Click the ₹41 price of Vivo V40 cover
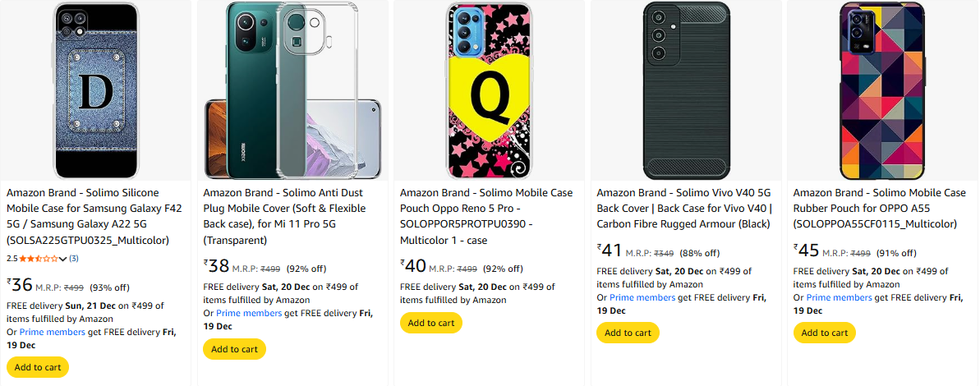The height and width of the screenshot is (386, 980). point(611,250)
